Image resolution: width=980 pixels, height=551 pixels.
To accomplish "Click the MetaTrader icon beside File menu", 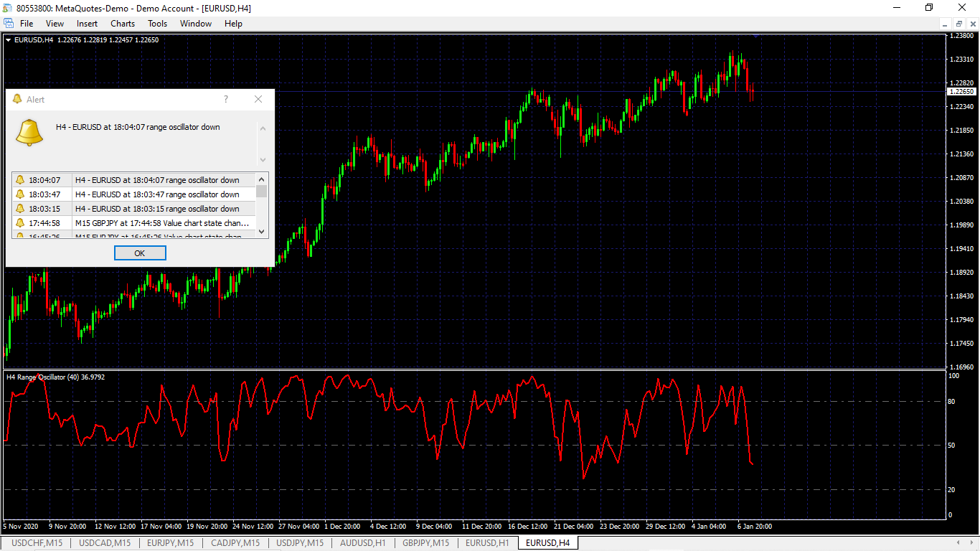I will [x=8, y=24].
